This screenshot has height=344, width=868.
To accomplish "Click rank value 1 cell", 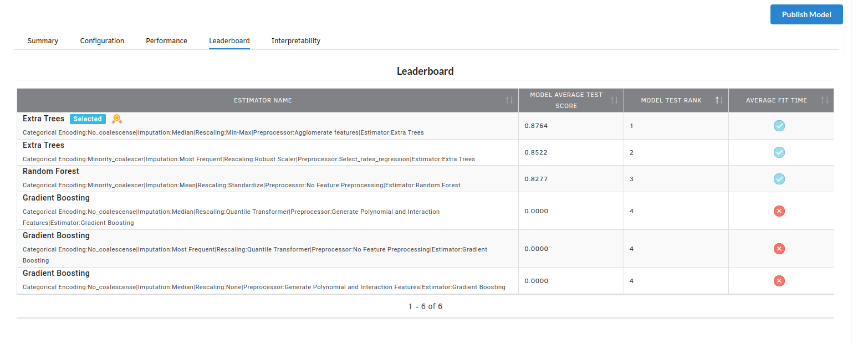I will (676, 126).
